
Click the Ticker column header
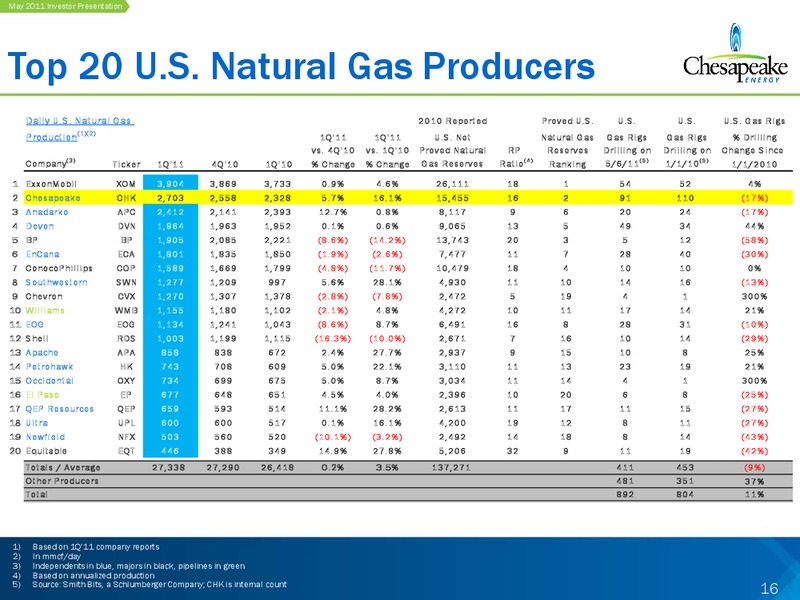tap(126, 164)
